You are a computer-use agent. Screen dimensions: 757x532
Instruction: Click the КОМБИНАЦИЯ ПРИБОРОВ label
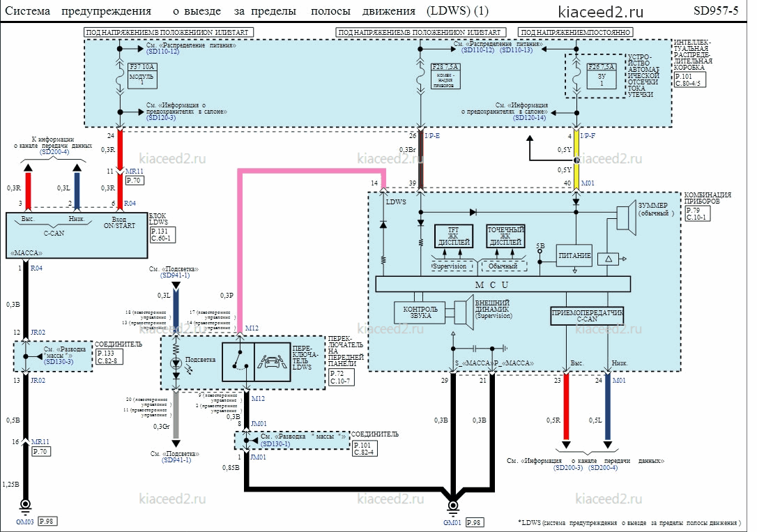coord(708,198)
